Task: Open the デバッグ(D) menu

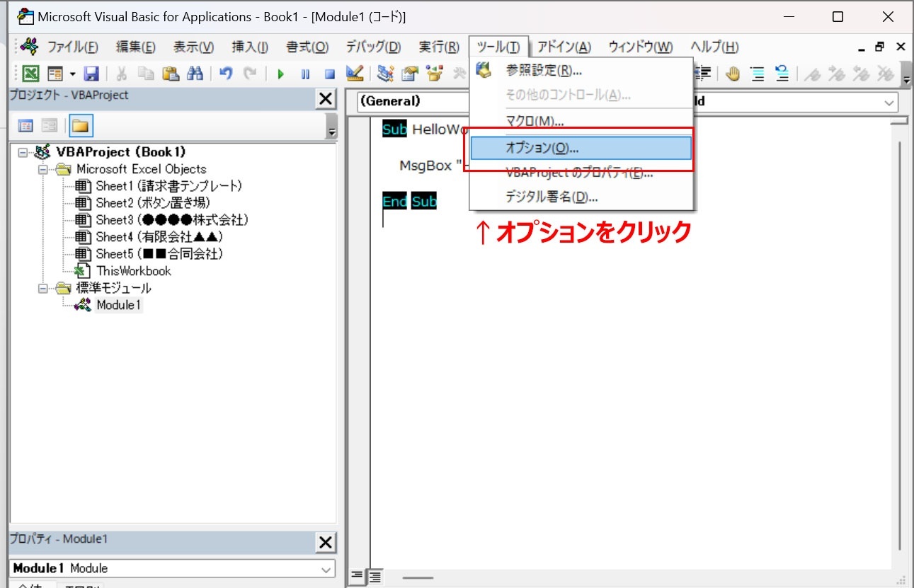Action: [x=373, y=47]
